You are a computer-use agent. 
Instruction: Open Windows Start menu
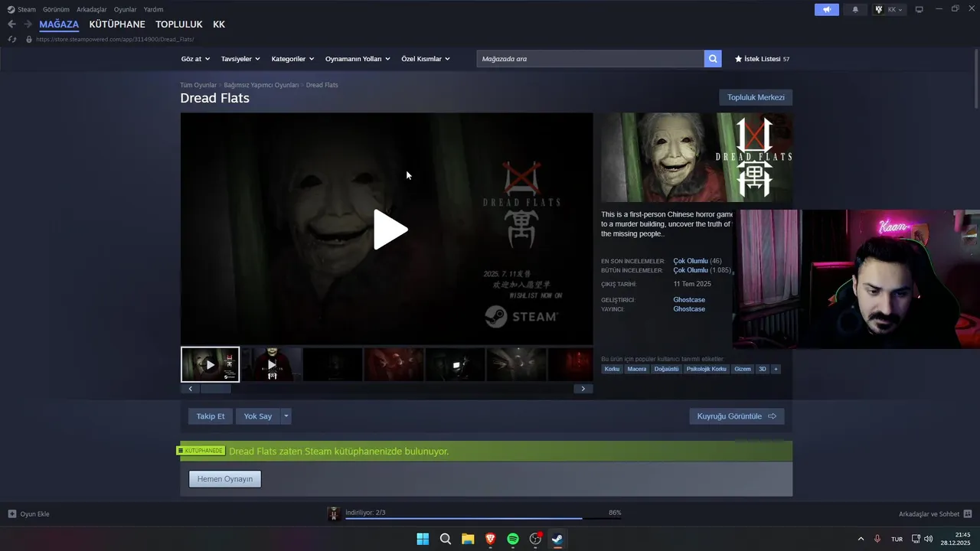click(423, 539)
